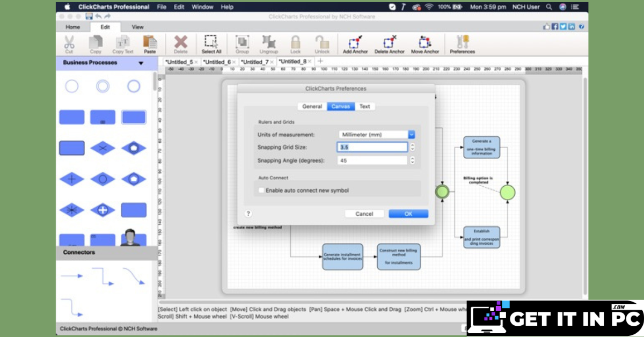Click the Cancel button

[x=364, y=214]
